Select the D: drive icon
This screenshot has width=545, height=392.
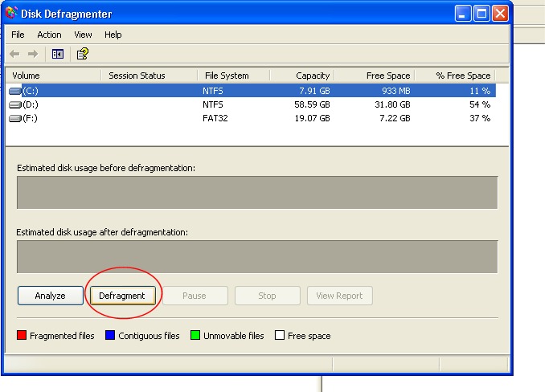[15, 104]
